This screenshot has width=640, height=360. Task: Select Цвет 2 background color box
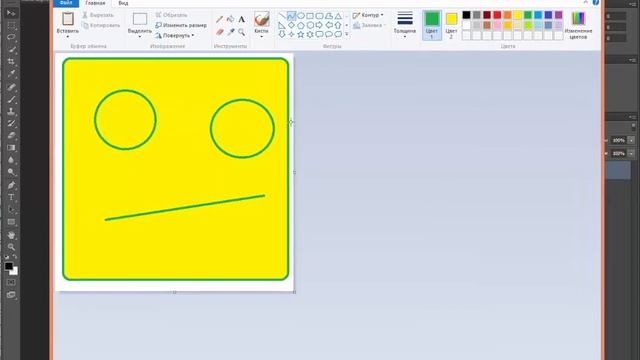point(451,25)
